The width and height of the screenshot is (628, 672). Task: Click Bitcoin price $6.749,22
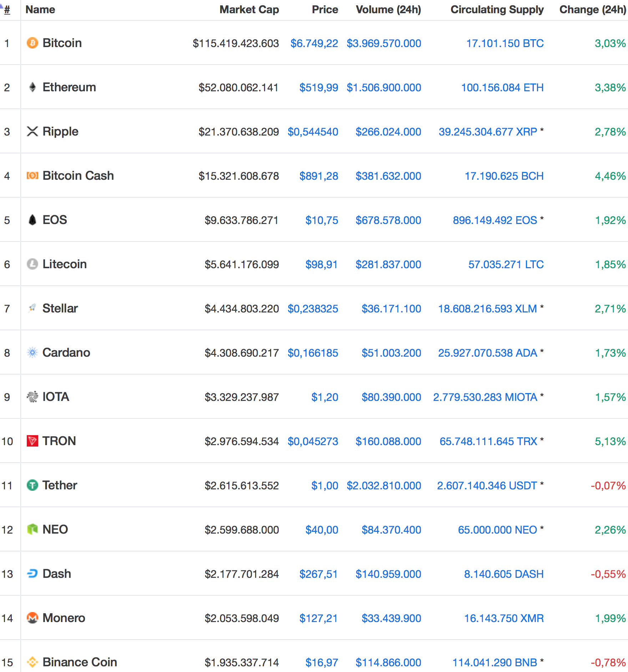point(314,44)
